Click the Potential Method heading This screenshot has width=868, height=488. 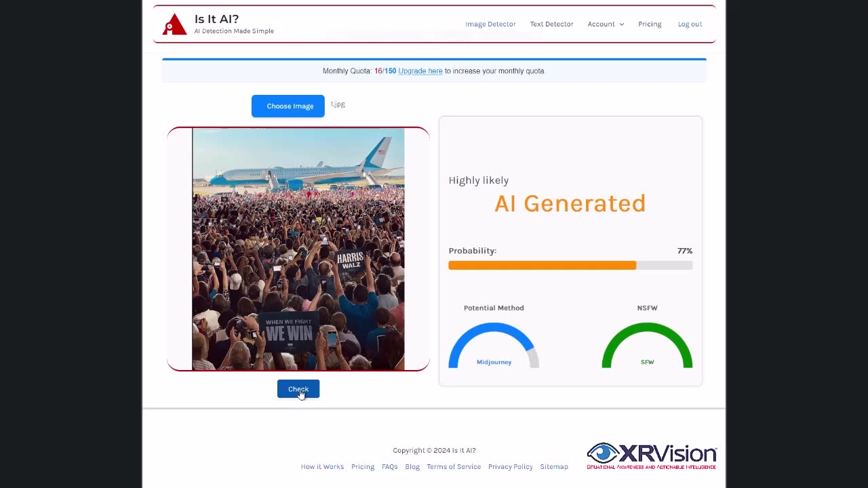(494, 308)
